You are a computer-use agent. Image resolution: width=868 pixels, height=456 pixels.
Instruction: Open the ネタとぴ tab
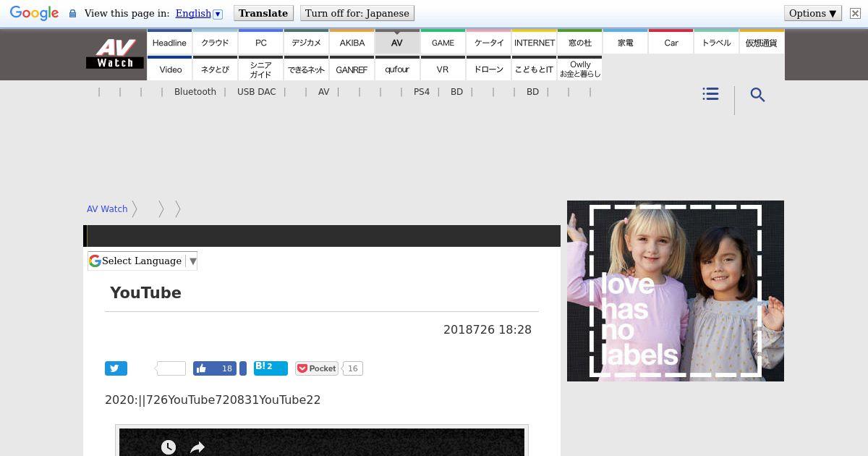coord(215,69)
